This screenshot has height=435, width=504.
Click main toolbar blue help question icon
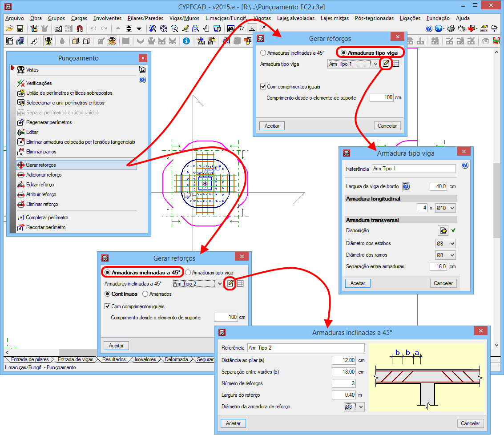[429, 28]
